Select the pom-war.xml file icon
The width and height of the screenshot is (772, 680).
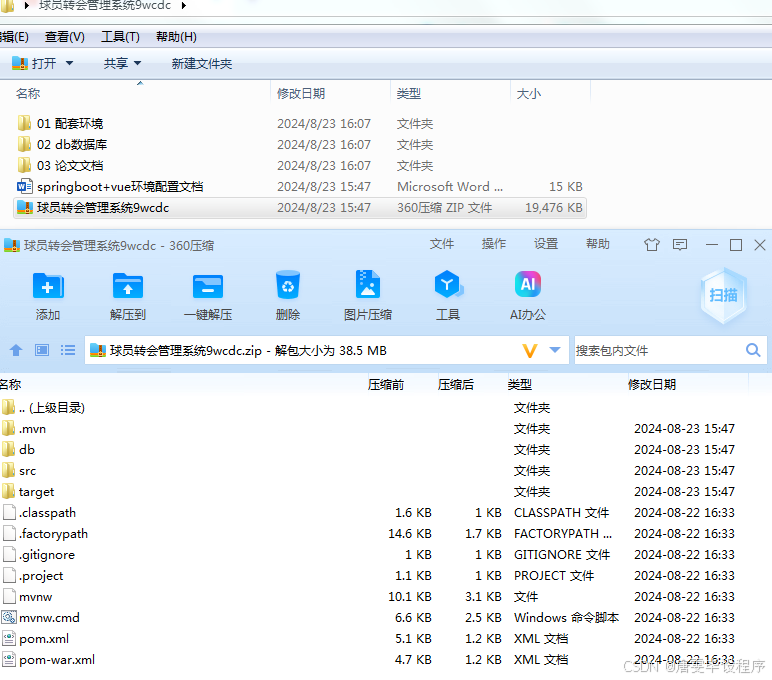(8, 659)
